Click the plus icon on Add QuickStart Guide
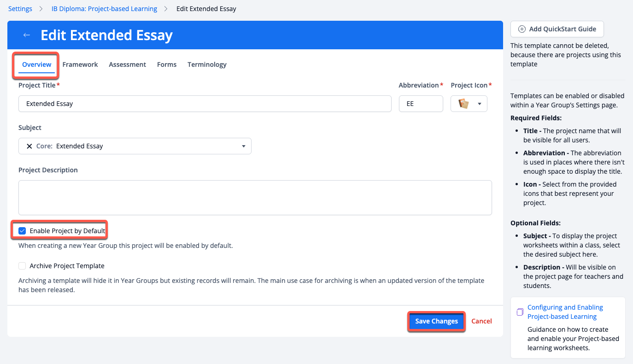The height and width of the screenshot is (364, 633). click(522, 29)
